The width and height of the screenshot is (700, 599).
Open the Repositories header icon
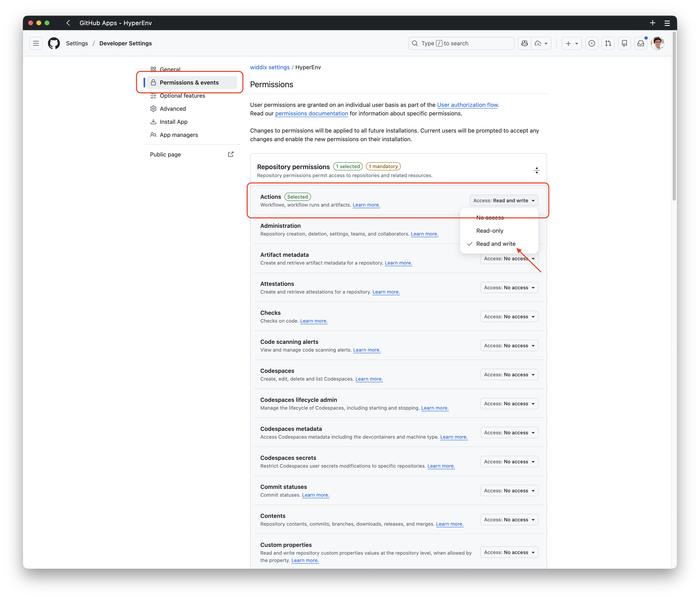(624, 43)
